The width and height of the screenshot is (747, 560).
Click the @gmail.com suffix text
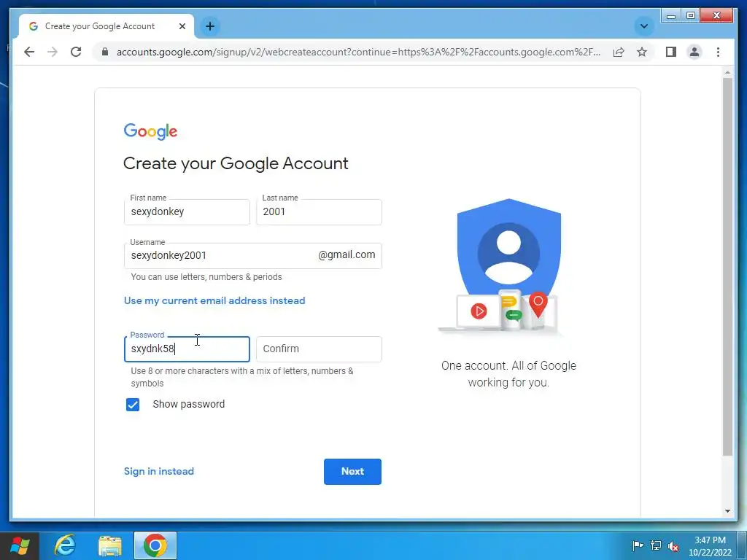click(347, 254)
